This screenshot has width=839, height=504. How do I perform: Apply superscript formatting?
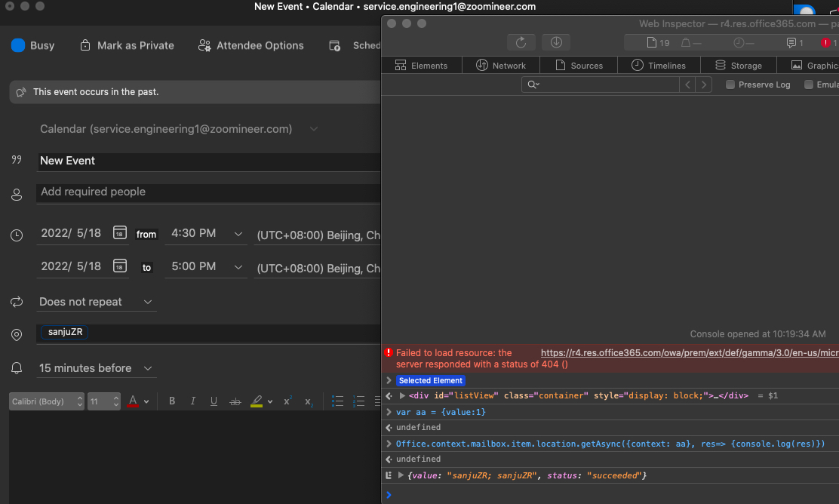coord(287,401)
